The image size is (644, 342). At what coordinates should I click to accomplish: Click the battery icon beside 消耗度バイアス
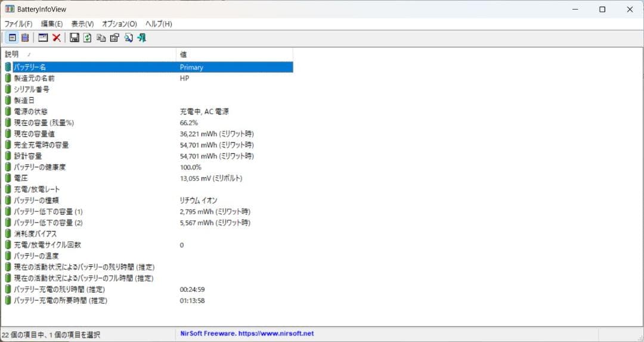click(x=8, y=233)
